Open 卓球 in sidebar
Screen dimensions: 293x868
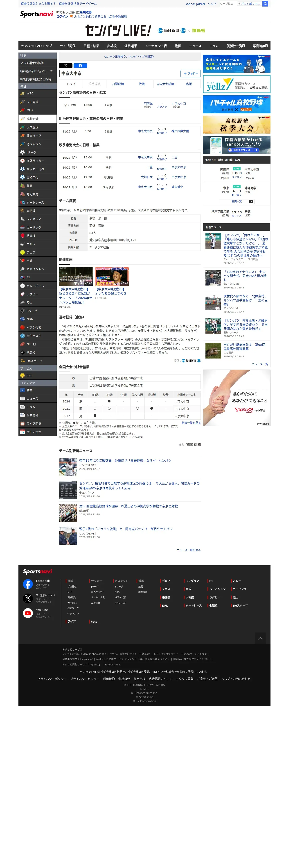pyautogui.click(x=37, y=261)
